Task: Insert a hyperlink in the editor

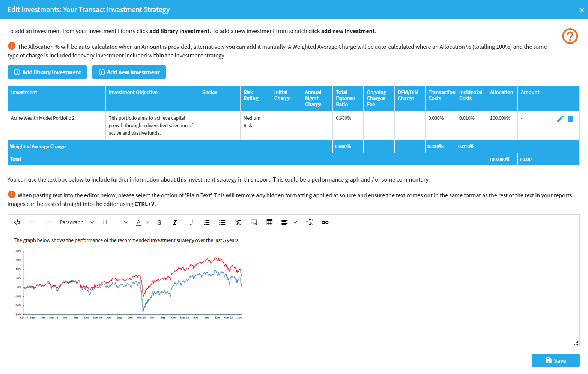Action: 325,222
